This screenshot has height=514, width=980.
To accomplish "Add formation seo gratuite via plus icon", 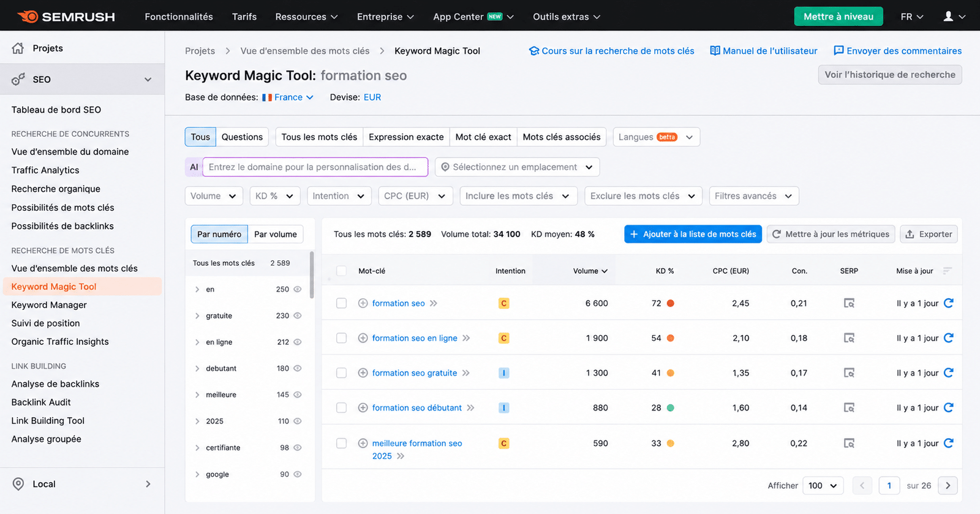I will tap(363, 373).
